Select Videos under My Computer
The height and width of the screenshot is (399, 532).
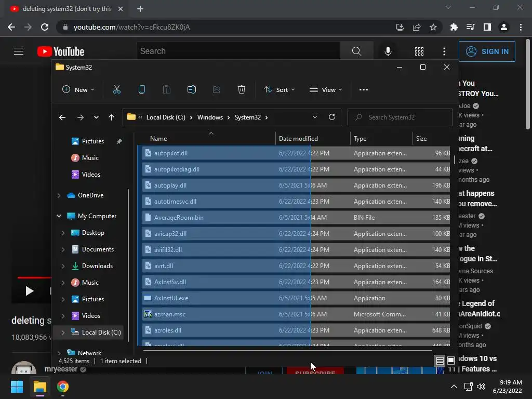click(x=91, y=316)
